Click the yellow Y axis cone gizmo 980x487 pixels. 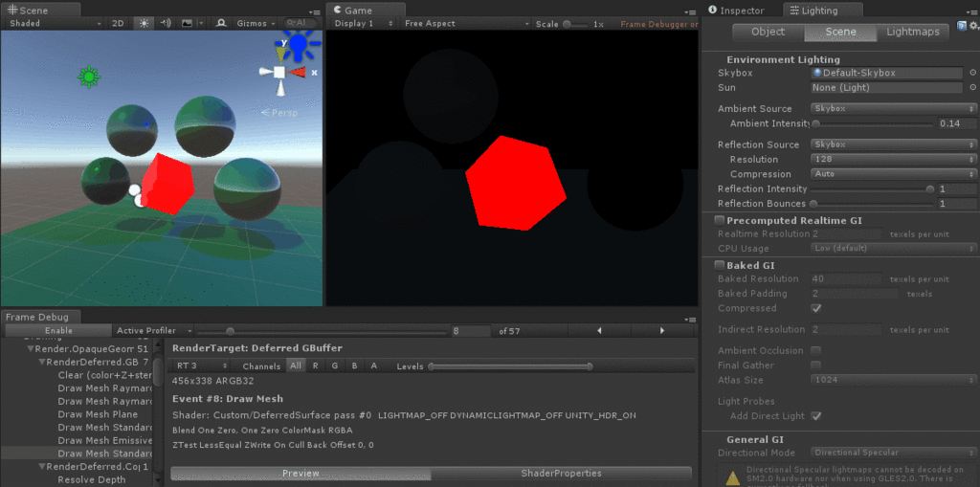[280, 53]
